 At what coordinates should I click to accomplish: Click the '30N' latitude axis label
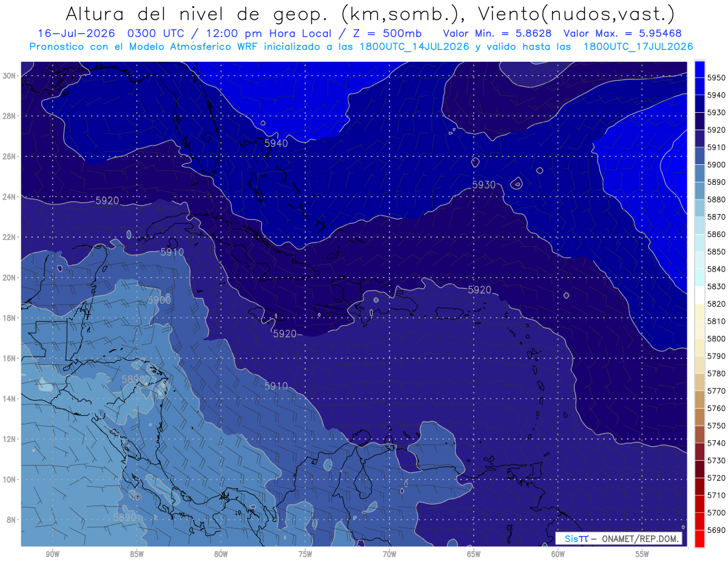tap(9, 76)
